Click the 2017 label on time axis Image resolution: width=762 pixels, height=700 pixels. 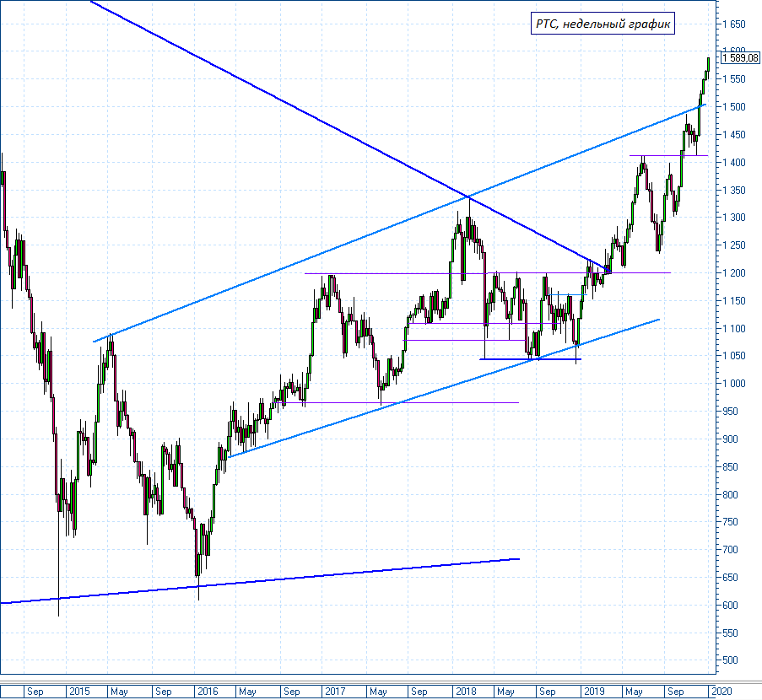(x=335, y=692)
